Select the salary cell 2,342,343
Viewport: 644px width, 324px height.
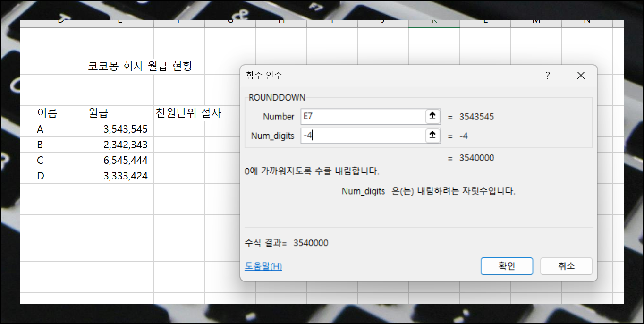[119, 145]
